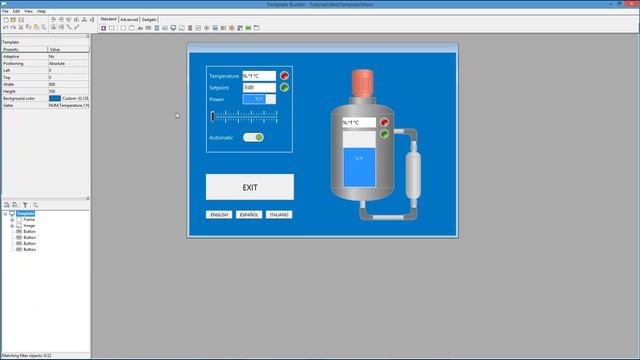This screenshot has height=360, width=640.
Task: Click the red LED on the tank
Action: (x=384, y=122)
